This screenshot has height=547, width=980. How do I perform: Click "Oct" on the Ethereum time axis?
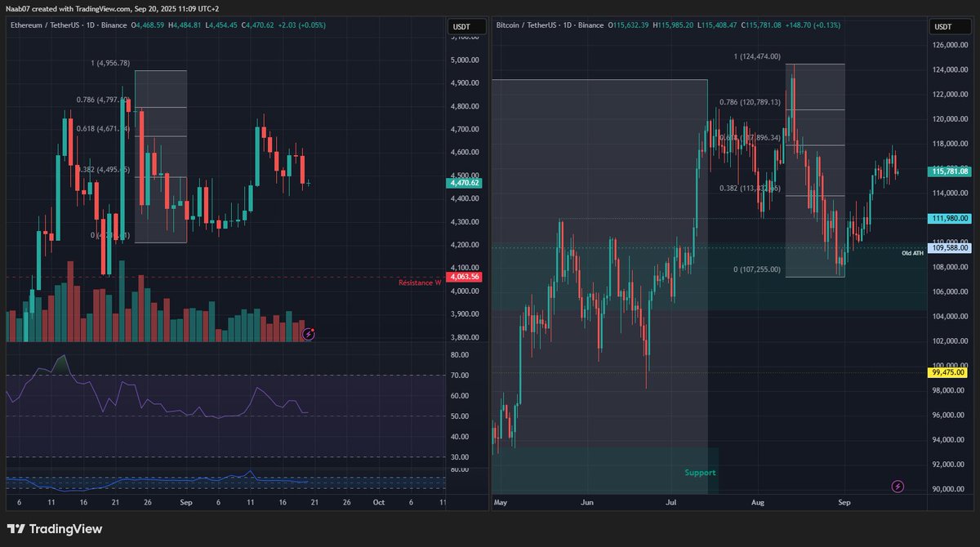click(377, 502)
